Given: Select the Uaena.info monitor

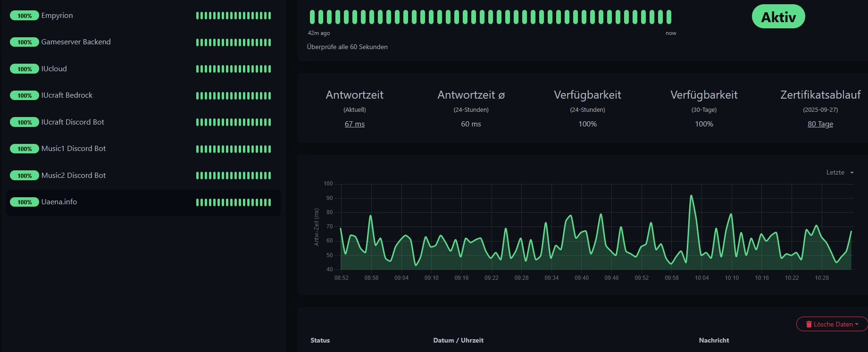Looking at the screenshot, I should pyautogui.click(x=59, y=202).
